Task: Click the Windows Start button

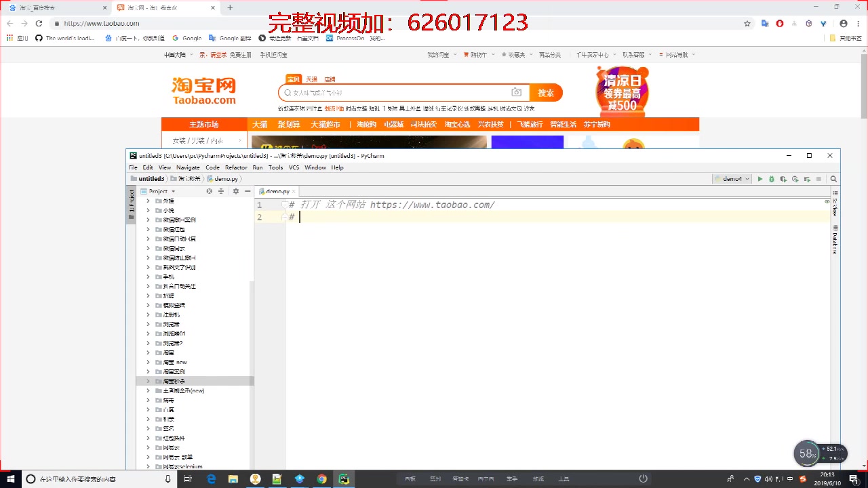Action: pos(11,479)
